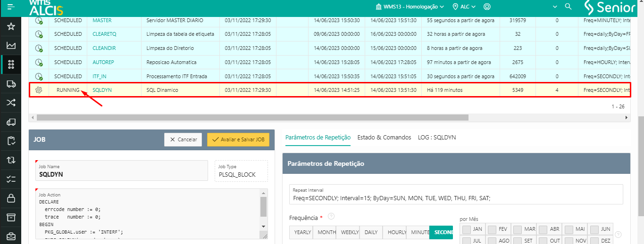Click scheduled status icon of CLEARETQ job

point(39,35)
